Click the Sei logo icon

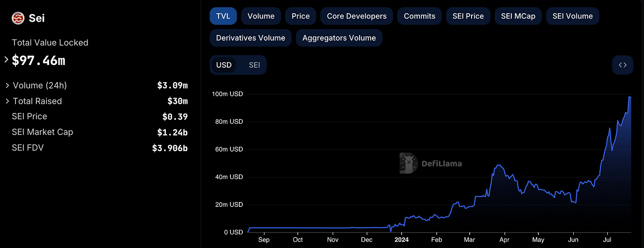[18, 18]
